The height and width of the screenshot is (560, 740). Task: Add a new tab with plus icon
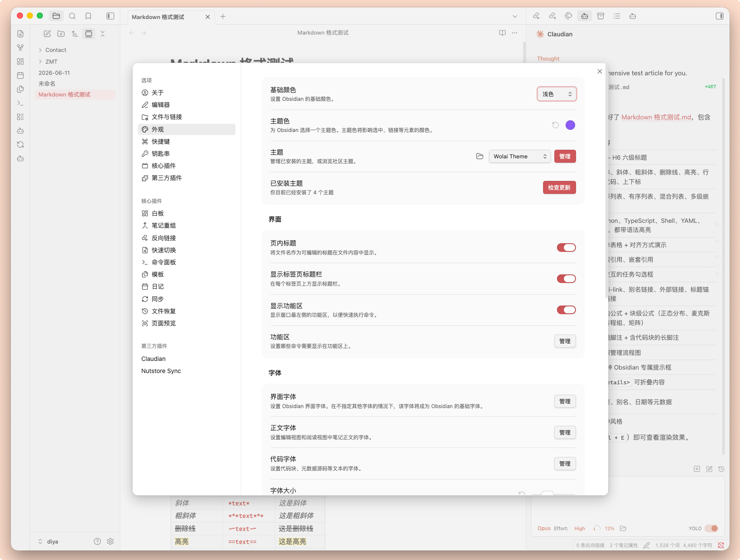[x=223, y=16]
